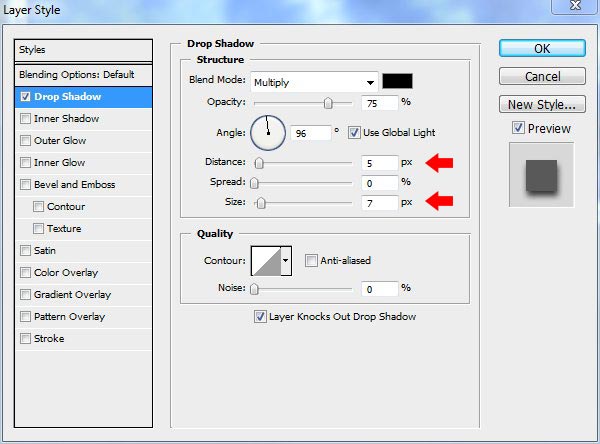Click the Opacity slider handle
This screenshot has height=444, width=600.
[x=328, y=103]
